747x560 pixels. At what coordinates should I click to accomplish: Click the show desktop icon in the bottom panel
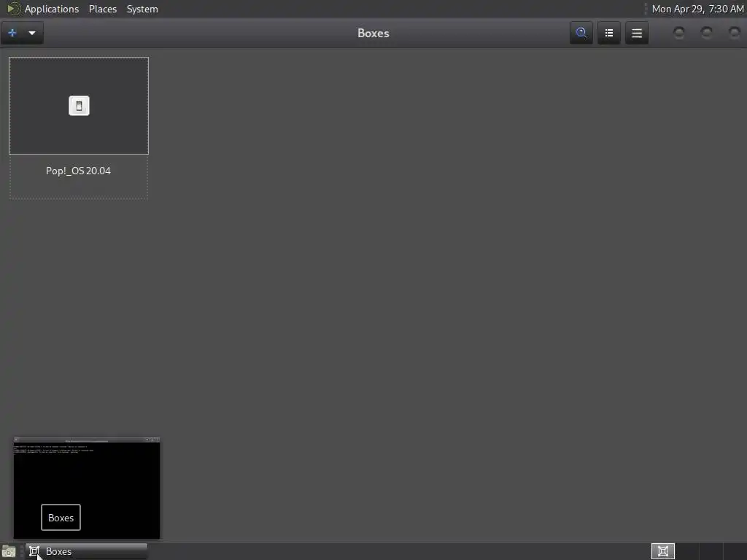tap(9, 551)
